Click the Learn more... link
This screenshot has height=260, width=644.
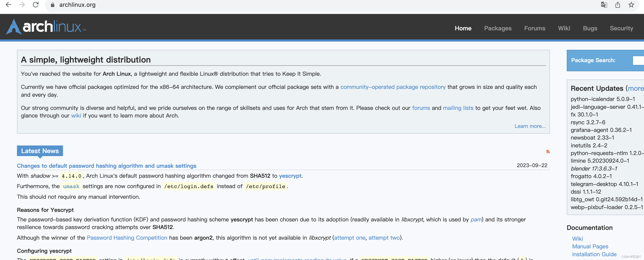coord(530,126)
